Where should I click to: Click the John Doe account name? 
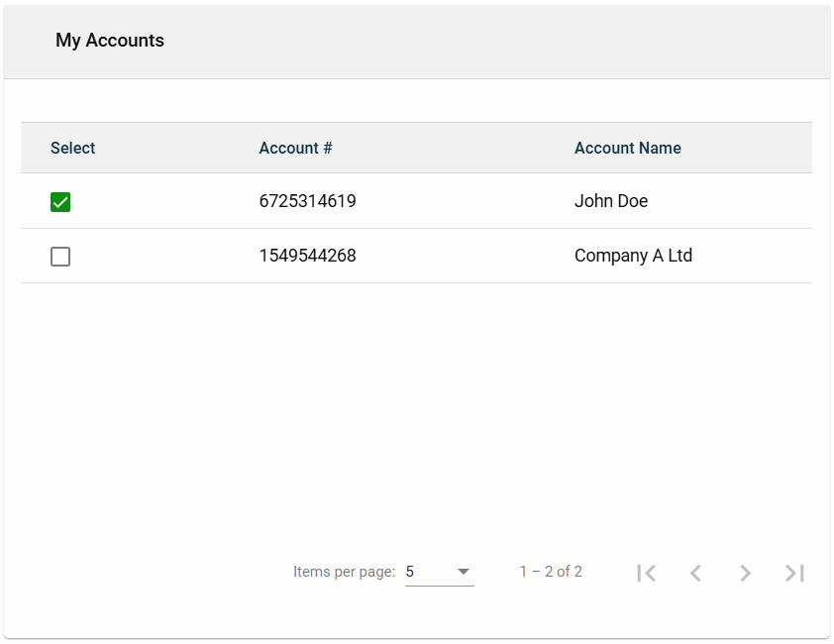tap(611, 201)
